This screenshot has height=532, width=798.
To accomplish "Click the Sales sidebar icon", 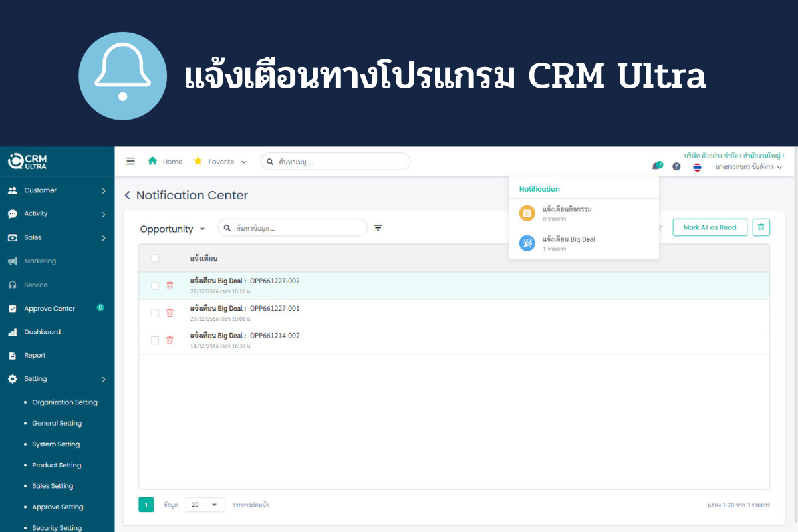I will (12, 237).
